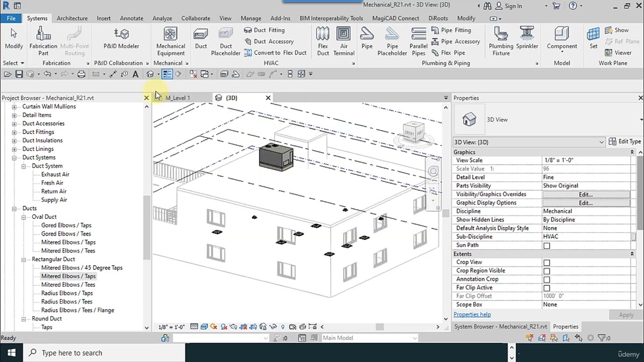Toggle the thin lines icon in toolbar
The image size is (644, 362).
click(167, 74)
